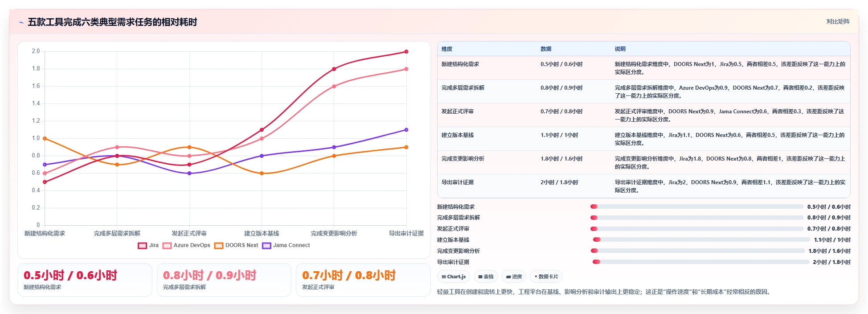Click the Jira point at 完成变更影响分析 (1.8)

334,69
